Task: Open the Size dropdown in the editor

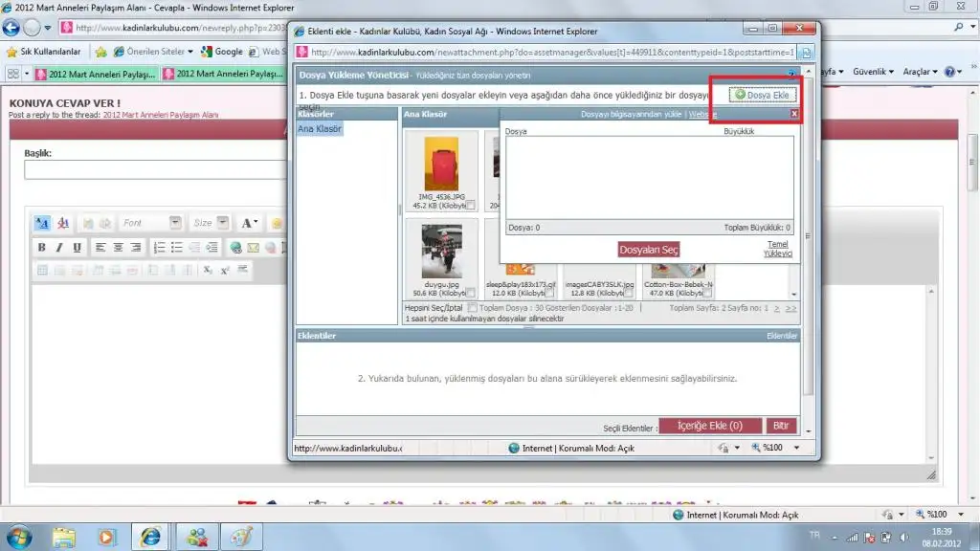Action: click(222, 222)
